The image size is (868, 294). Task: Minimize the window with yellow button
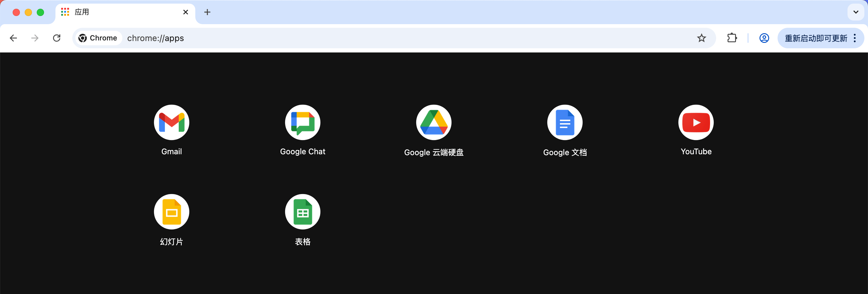[28, 12]
